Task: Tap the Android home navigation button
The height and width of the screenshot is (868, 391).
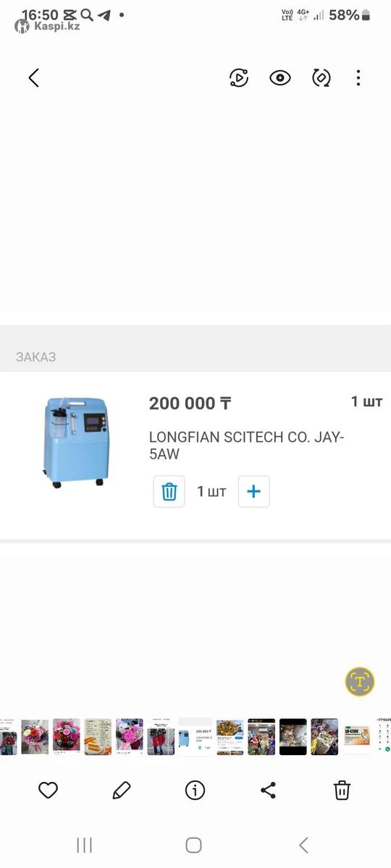Action: click(193, 845)
